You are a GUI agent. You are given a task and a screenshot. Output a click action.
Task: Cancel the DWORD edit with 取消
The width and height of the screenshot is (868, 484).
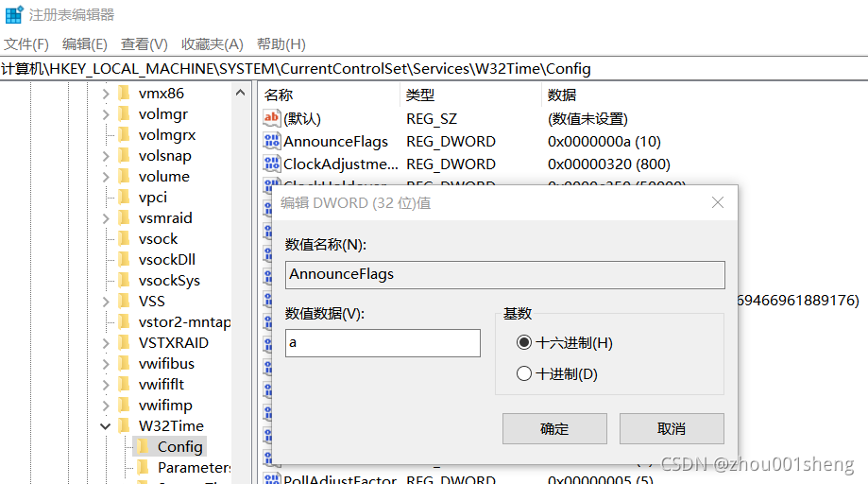(x=672, y=428)
